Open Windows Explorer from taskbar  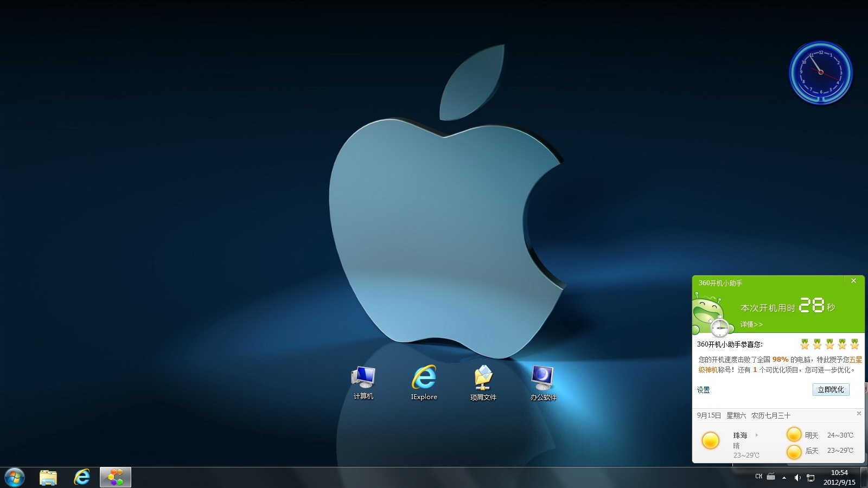point(48,478)
